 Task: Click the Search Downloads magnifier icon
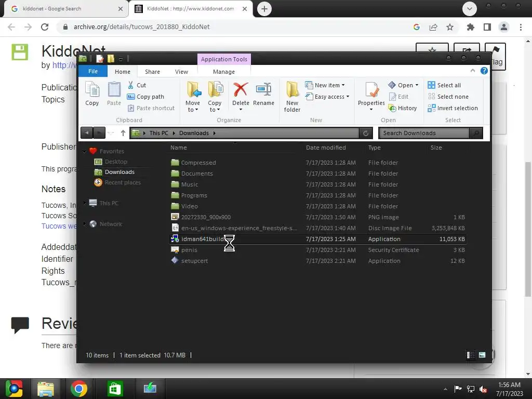[476, 133]
